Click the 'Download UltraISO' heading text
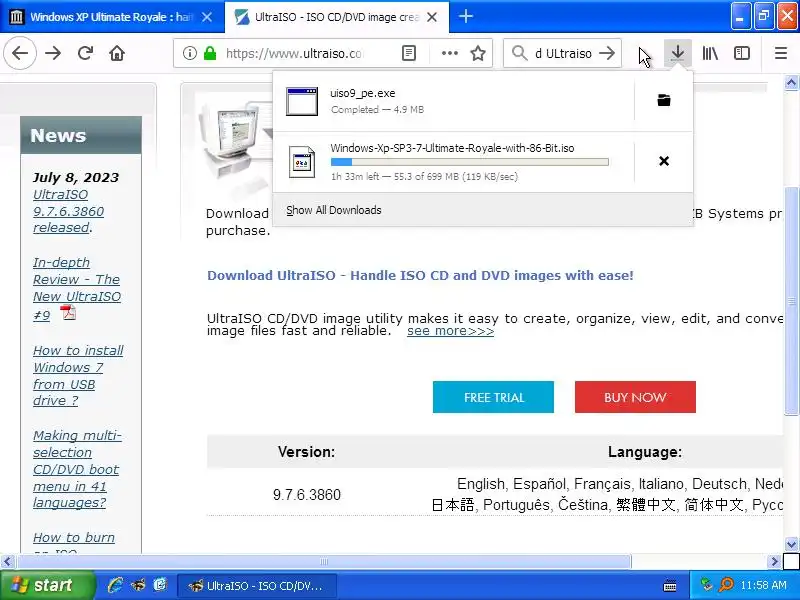Screen dimensions: 800x600 420,276
